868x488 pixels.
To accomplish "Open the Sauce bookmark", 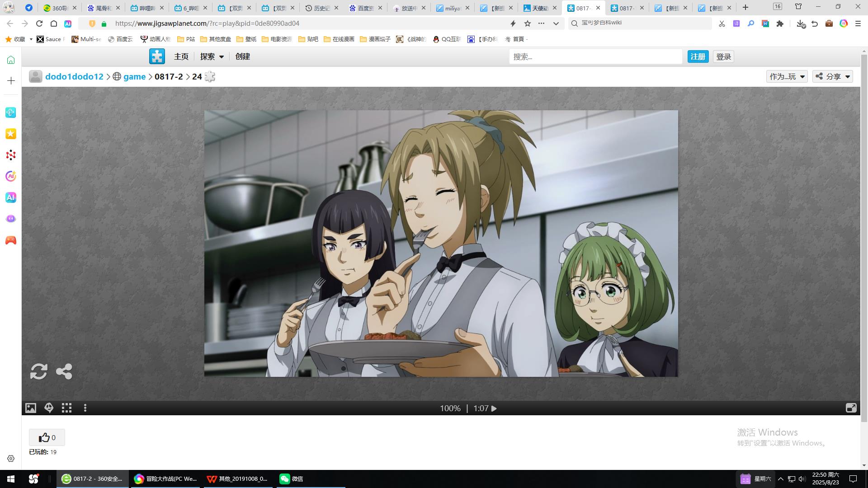I will point(51,39).
